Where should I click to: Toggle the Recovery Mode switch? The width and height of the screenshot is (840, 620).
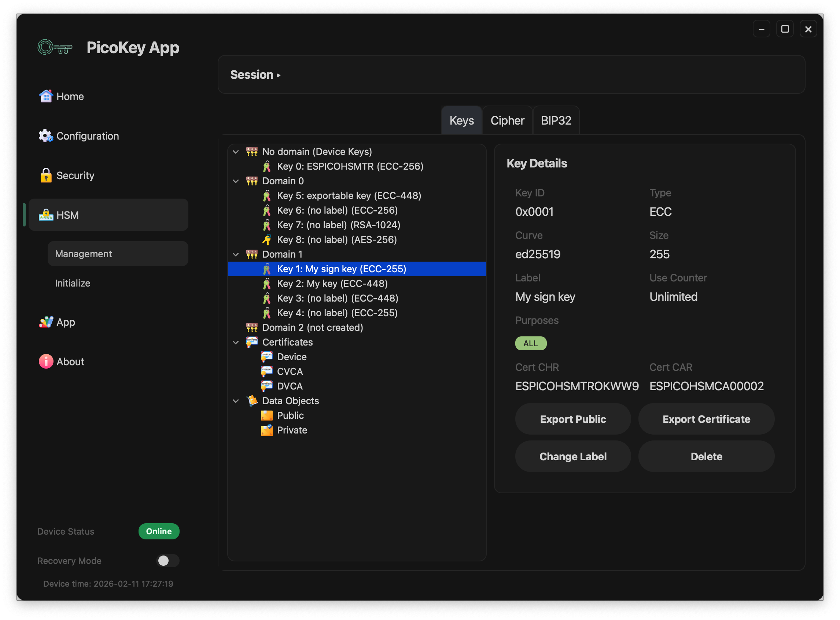pyautogui.click(x=167, y=560)
